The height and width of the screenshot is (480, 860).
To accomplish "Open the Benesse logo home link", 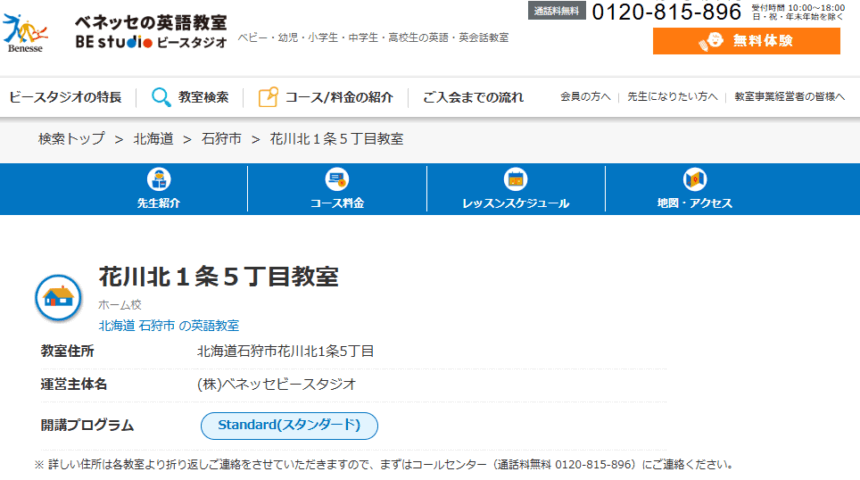I will click(25, 33).
